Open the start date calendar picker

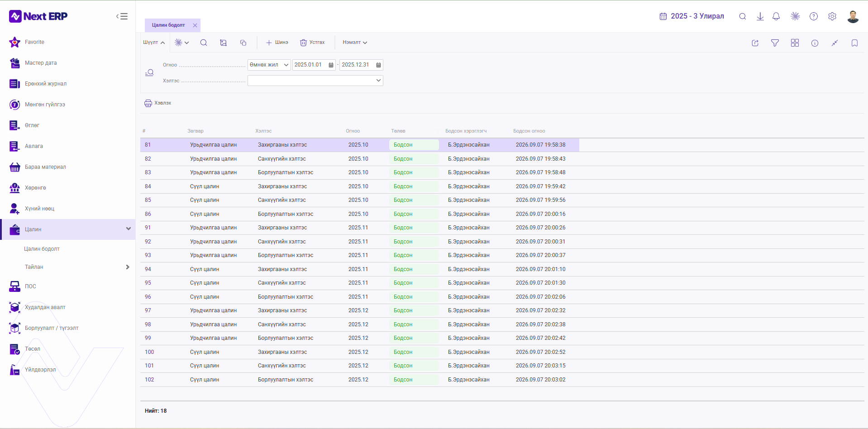click(x=331, y=65)
